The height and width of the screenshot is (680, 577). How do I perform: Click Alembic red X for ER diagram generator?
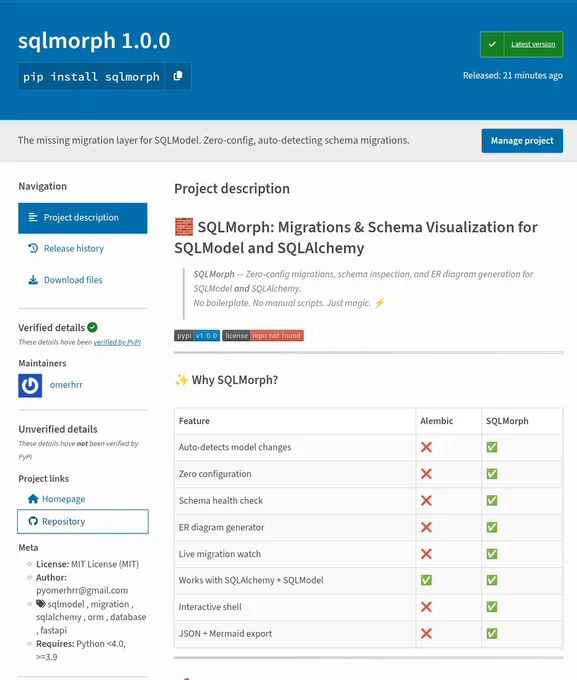tap(426, 527)
